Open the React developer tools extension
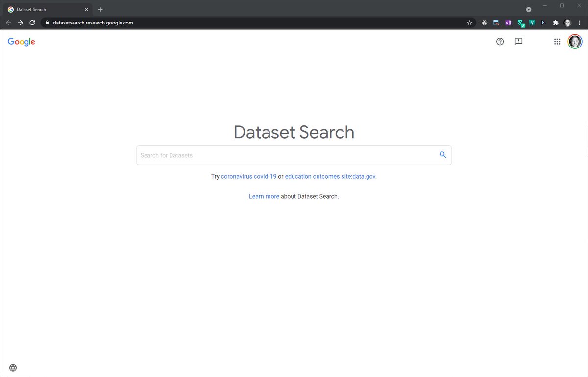588x377 pixels. coord(485,23)
